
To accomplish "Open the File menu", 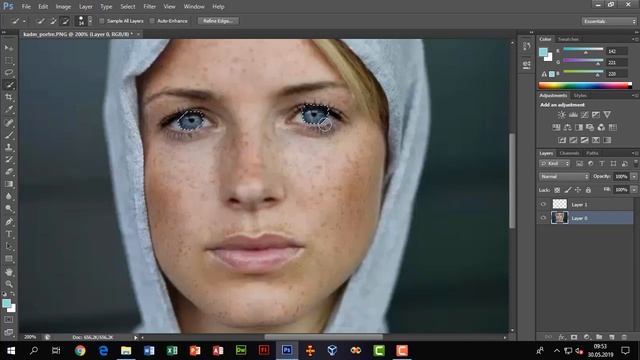I will click(x=26, y=7).
